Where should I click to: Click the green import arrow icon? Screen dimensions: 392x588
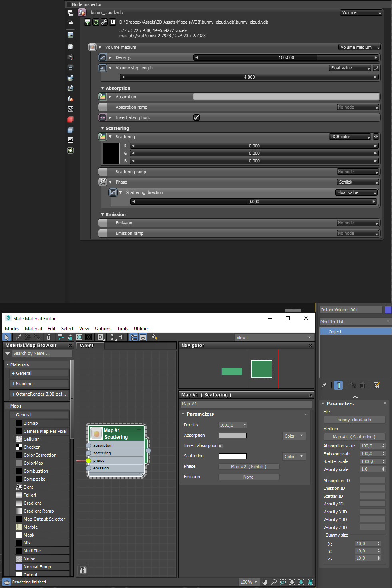[88, 22]
